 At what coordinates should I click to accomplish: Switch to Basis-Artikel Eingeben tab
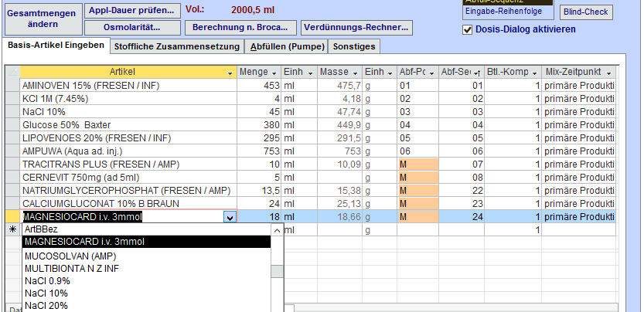tap(56, 45)
